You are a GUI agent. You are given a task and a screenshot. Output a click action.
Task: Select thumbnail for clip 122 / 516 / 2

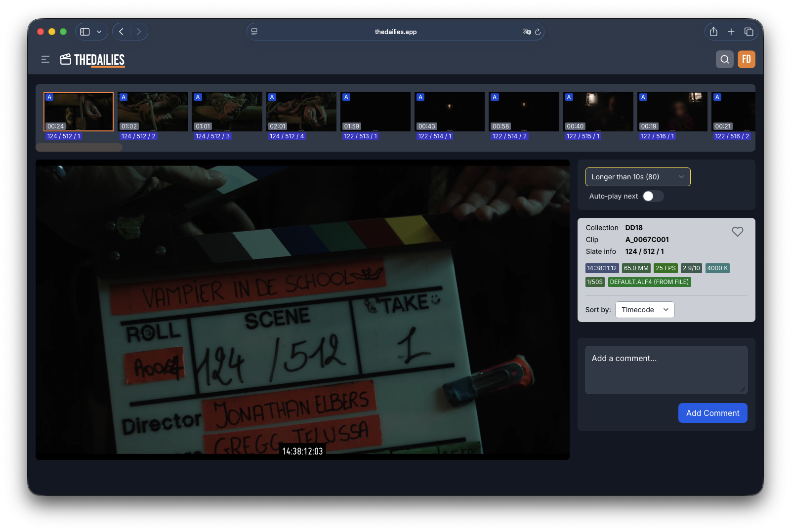click(x=733, y=112)
